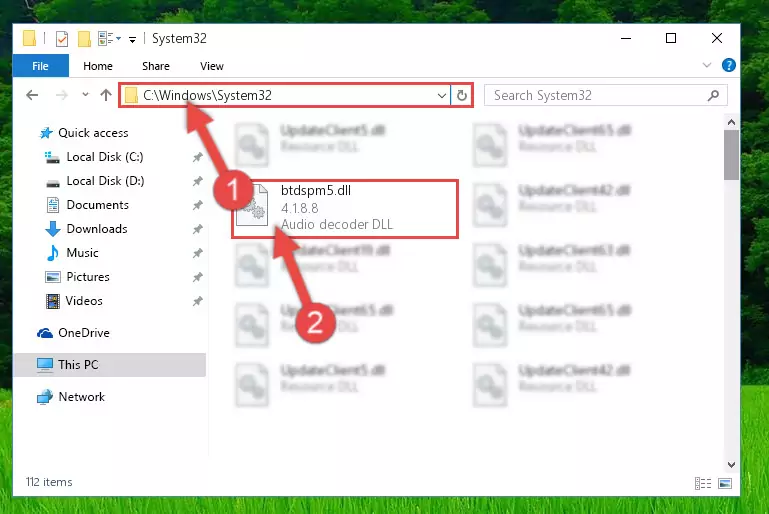Screen dimensions: 769x514
Task: Switch to Large icons view in status bar
Action: tap(725, 484)
